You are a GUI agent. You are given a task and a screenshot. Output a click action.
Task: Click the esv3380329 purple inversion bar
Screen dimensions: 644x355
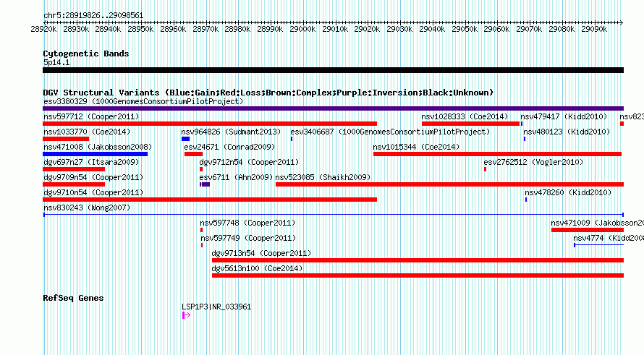(333, 108)
